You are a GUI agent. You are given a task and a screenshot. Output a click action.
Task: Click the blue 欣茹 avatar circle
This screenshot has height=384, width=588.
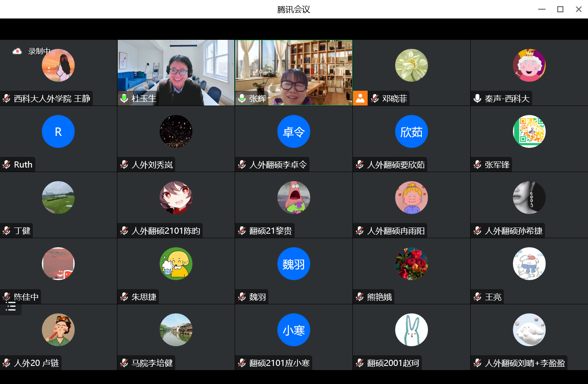tap(411, 131)
